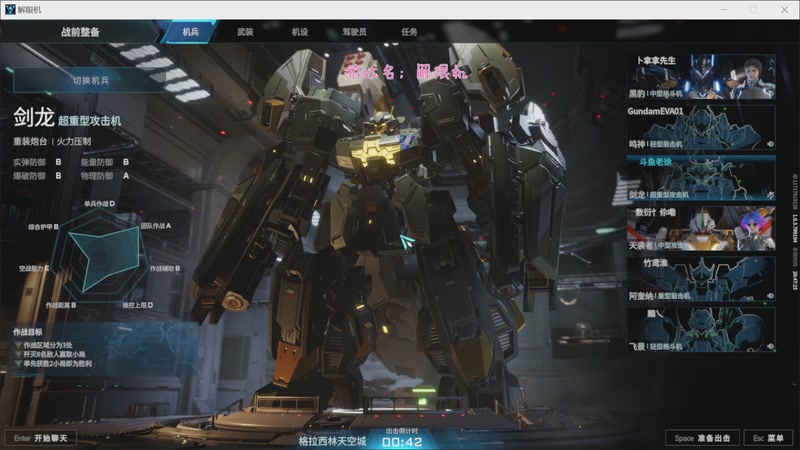Select the 卜拿拿先生 player card

tap(701, 77)
